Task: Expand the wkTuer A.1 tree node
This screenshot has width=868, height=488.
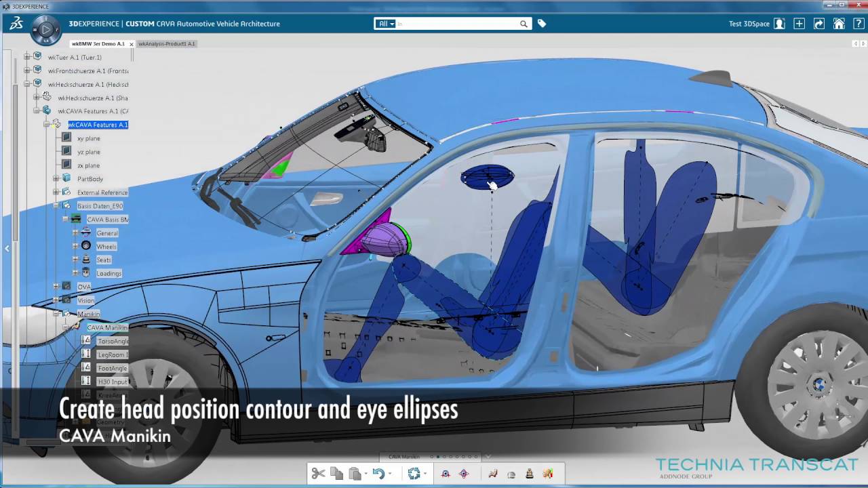Action: click(x=27, y=57)
